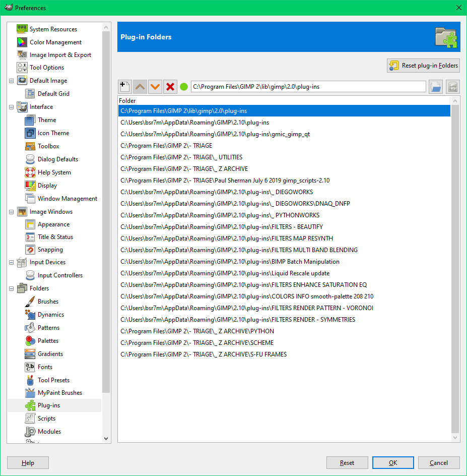Select the '_ UTILITIES' folder row
Viewport: 467px width, 476px height.
(284, 157)
